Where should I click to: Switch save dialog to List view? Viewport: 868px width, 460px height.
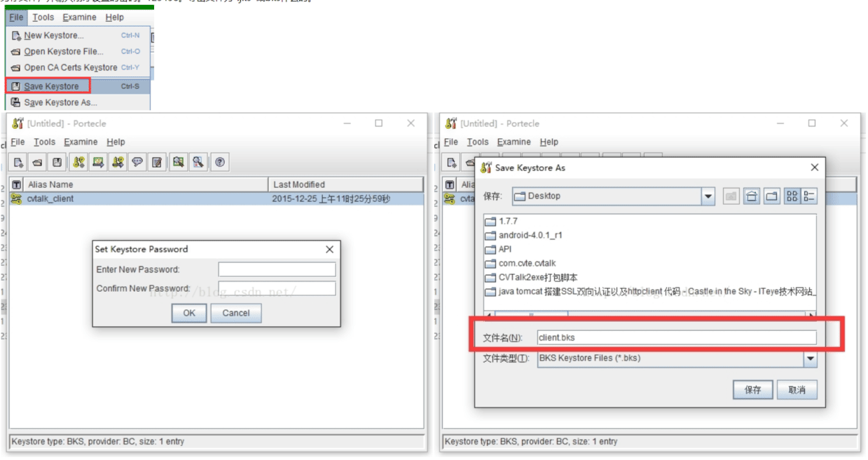[792, 196]
